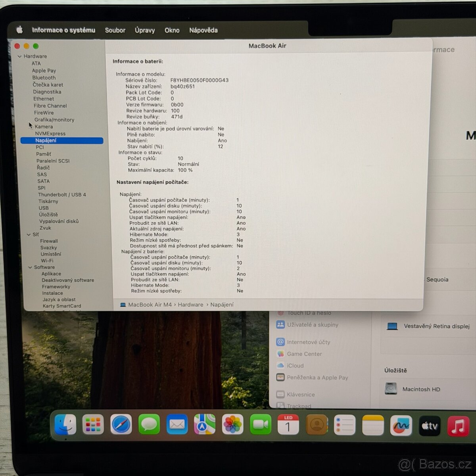Open Apple TV app in the Dock
The image size is (476, 476).
click(x=430, y=426)
